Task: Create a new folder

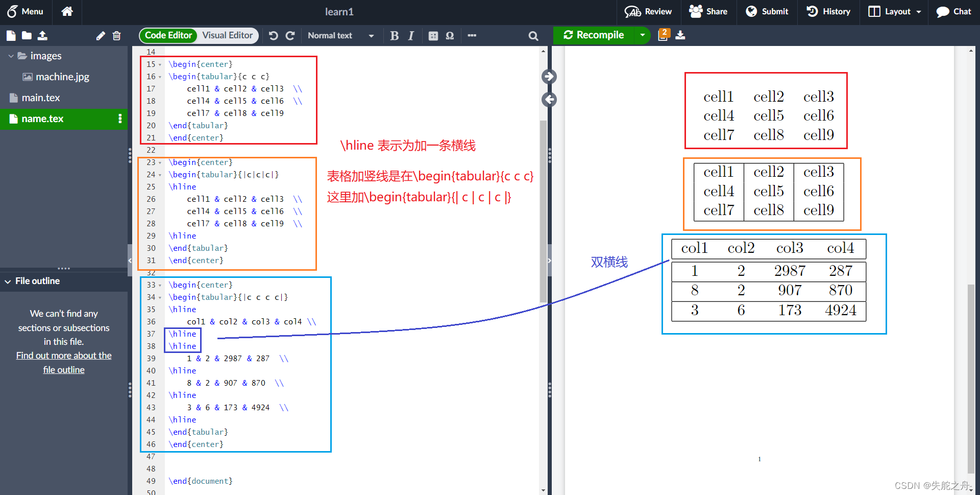Action: (x=27, y=35)
